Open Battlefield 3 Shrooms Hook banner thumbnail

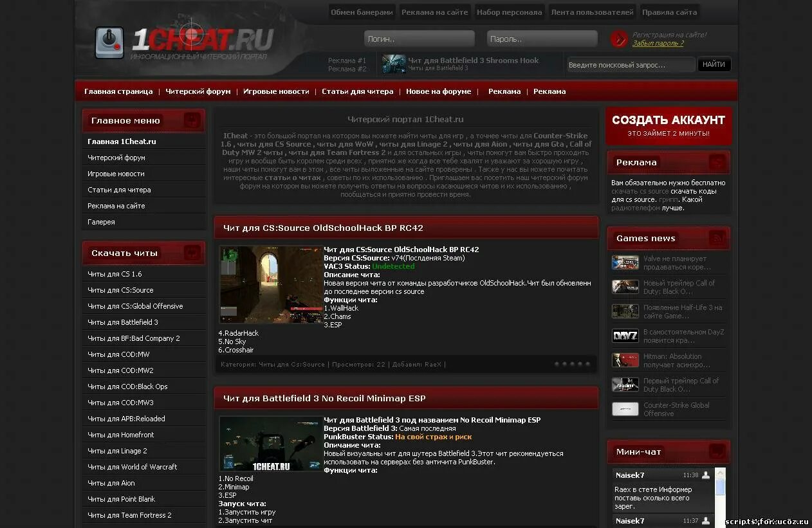(394, 64)
